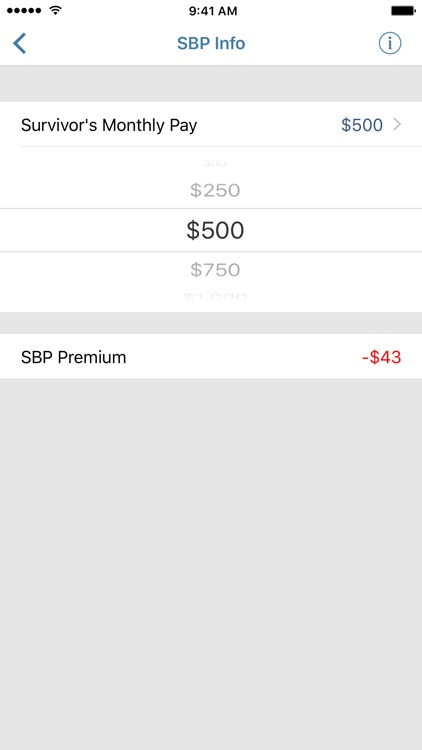Tap the Wi-Fi status icon
Viewport: 422px width, 750px height.
(x=56, y=10)
